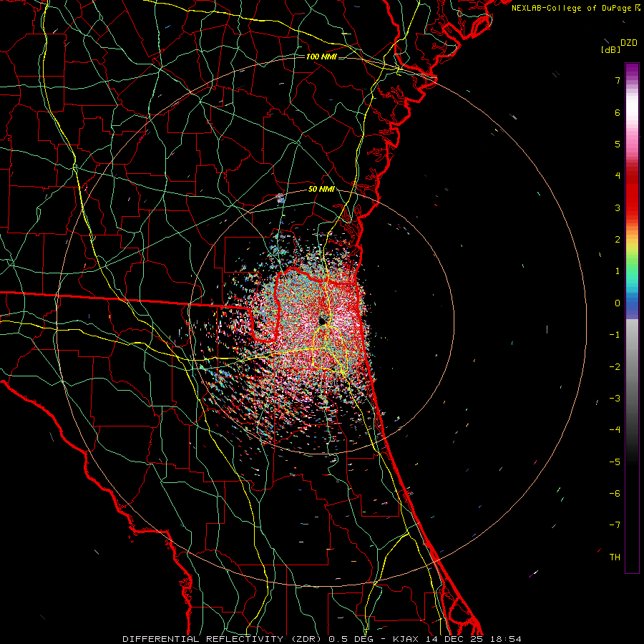This screenshot has width=644, height=644.
Task: Click the 5 dB label on colorbar
Action: click(x=618, y=144)
